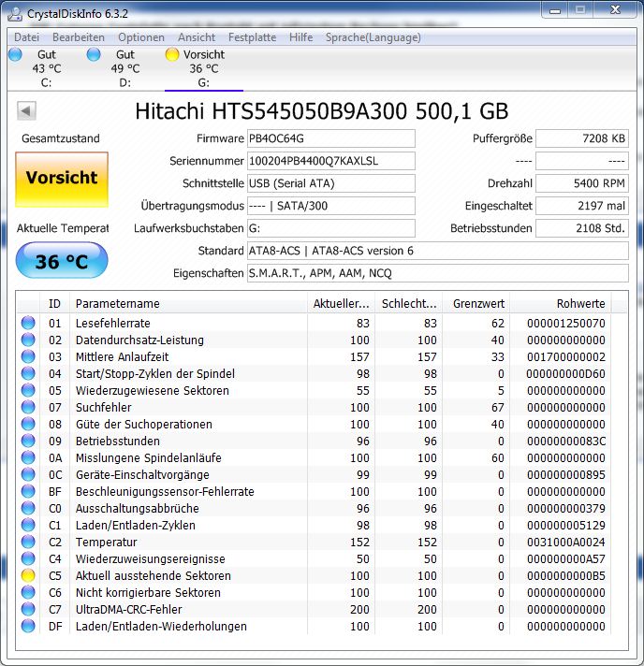Click status orb for Start/Stopp-Zyklen row
The width and height of the screenshot is (644, 666).
[x=28, y=374]
